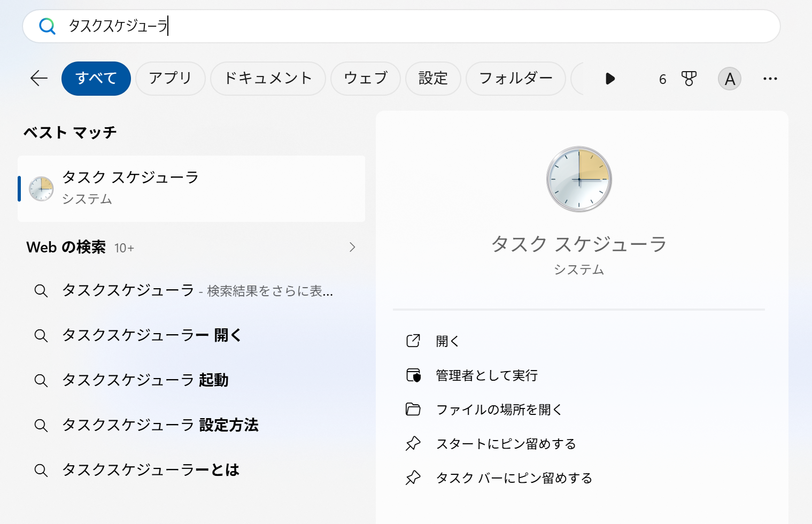Click the rewards points count 6
The image size is (812, 524).
pos(663,79)
